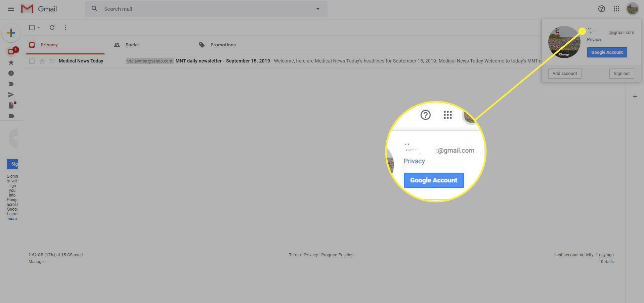The width and height of the screenshot is (644, 303).
Task: Open the Support help icon in header
Action: tap(601, 9)
